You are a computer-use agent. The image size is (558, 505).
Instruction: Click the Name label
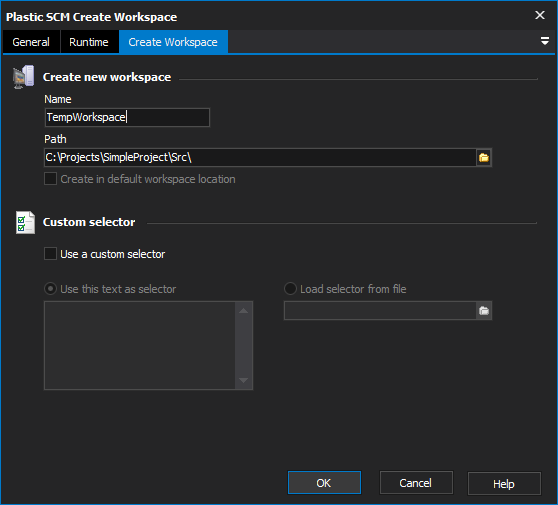click(58, 99)
